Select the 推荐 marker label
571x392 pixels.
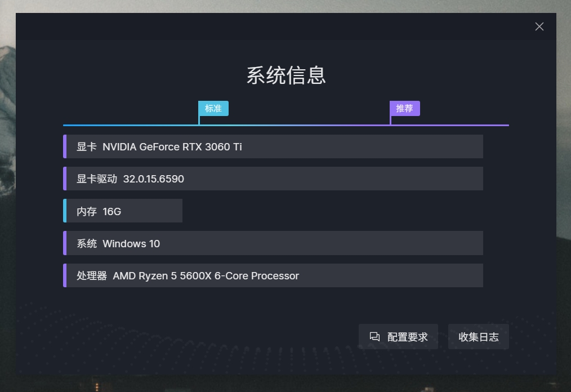click(404, 109)
